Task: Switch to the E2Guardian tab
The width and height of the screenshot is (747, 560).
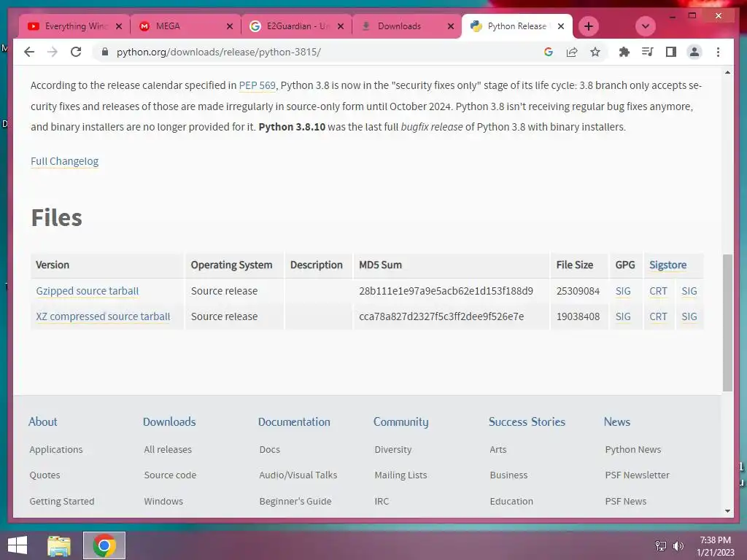Action: [x=296, y=26]
